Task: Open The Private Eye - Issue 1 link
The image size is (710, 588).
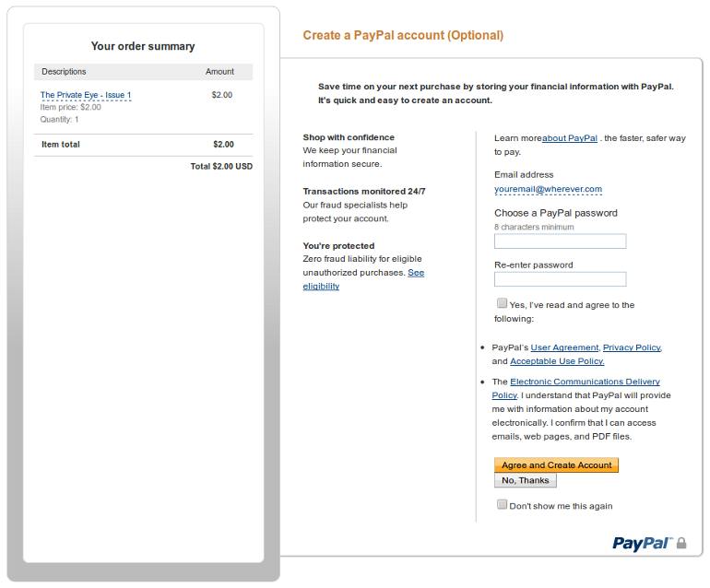Action: [x=86, y=95]
